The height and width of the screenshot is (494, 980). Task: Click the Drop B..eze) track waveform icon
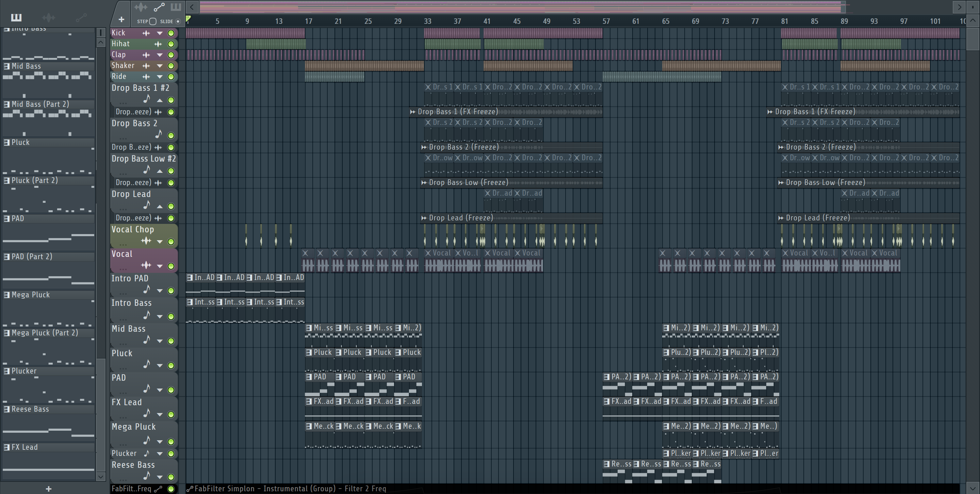[x=158, y=147]
